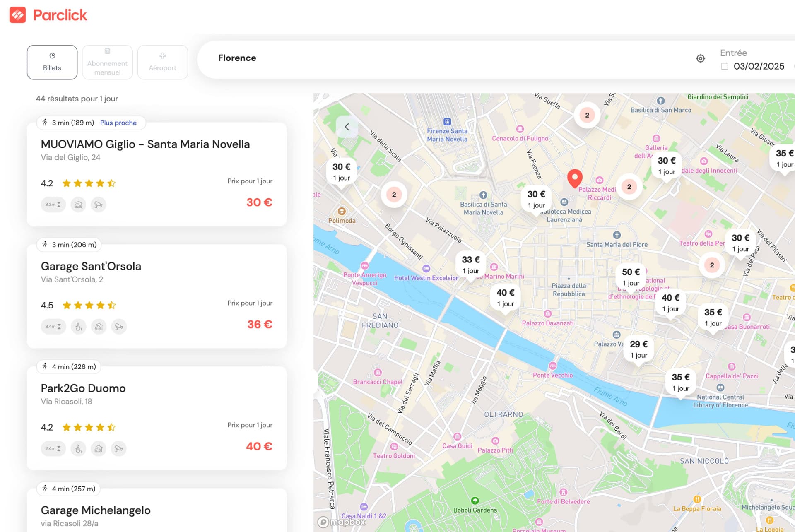This screenshot has height=532, width=795.
Task: Click the Cappella de' Pazzi map icon
Action: click(x=732, y=367)
